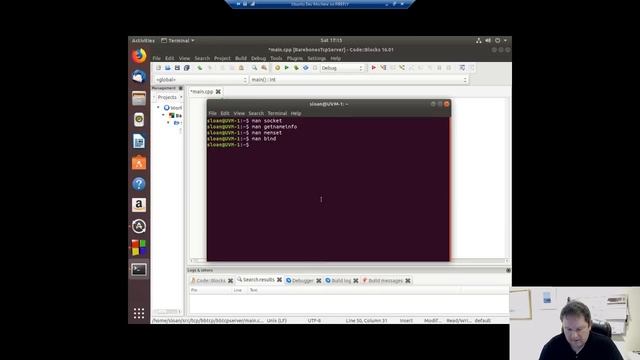
Task: Open the Terminal app menu in top bar
Action: [x=178, y=40]
